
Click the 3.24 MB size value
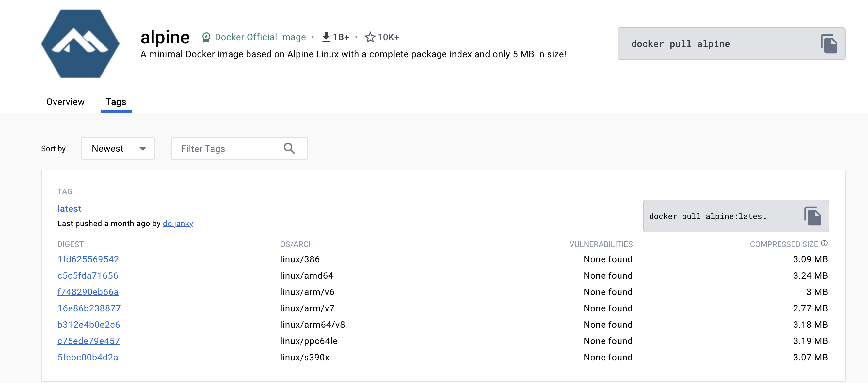[x=811, y=275]
